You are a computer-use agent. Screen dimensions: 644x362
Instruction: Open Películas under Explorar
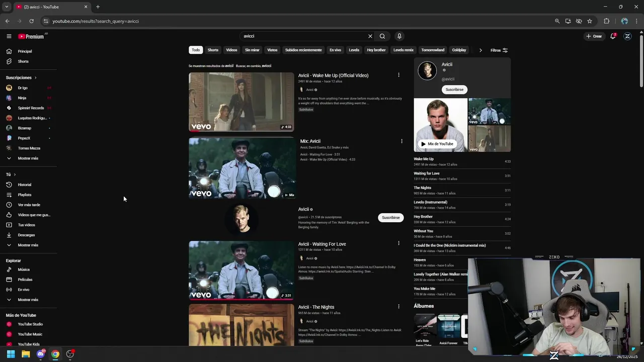[x=25, y=280]
